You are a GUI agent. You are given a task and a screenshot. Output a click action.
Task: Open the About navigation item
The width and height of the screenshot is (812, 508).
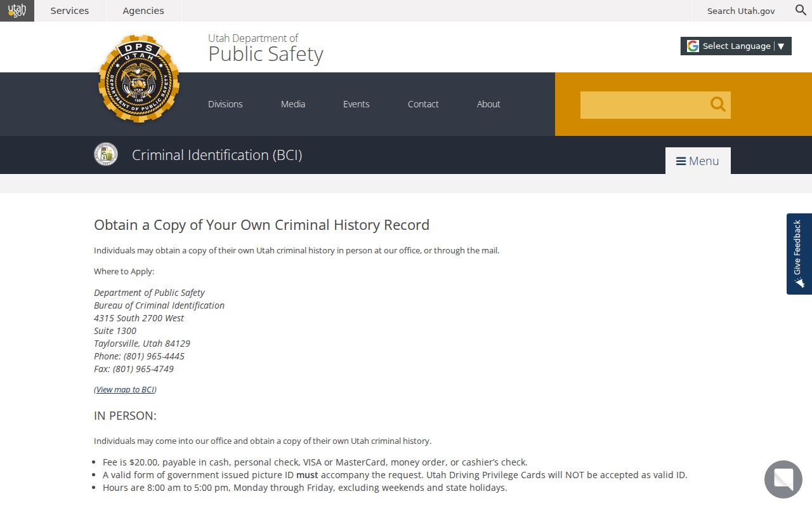click(488, 104)
